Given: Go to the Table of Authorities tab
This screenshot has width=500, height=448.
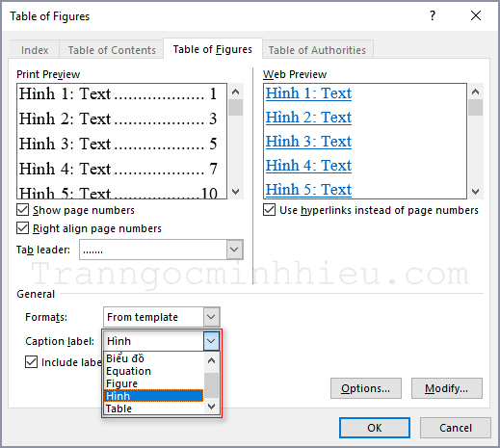Looking at the screenshot, I should pyautogui.click(x=317, y=50).
